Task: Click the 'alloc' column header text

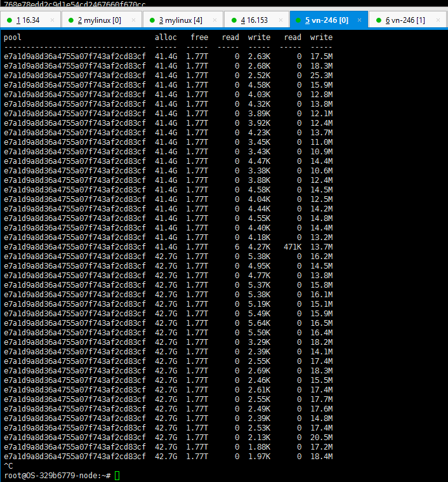Action: coord(166,37)
